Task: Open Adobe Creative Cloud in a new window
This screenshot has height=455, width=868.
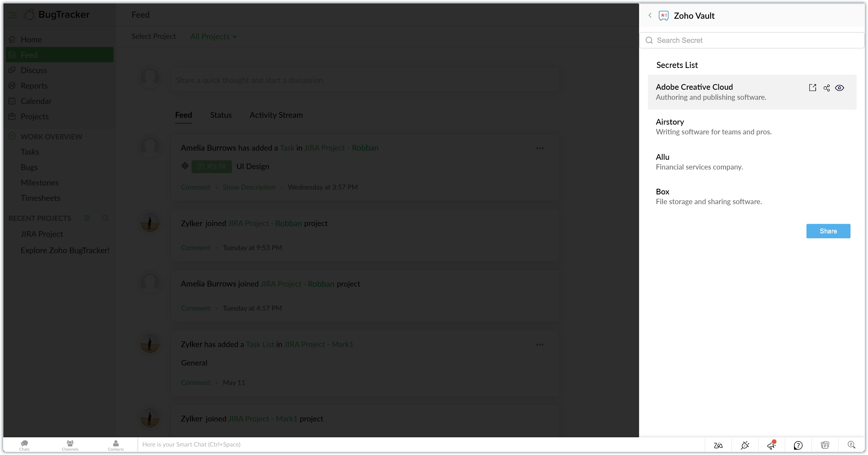Action: [x=812, y=88]
